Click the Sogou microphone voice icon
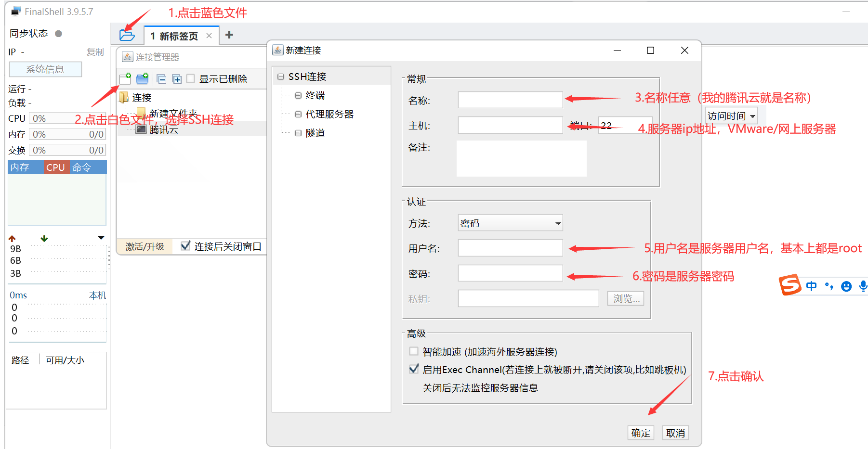Image resolution: width=868 pixels, height=449 pixels. [863, 286]
